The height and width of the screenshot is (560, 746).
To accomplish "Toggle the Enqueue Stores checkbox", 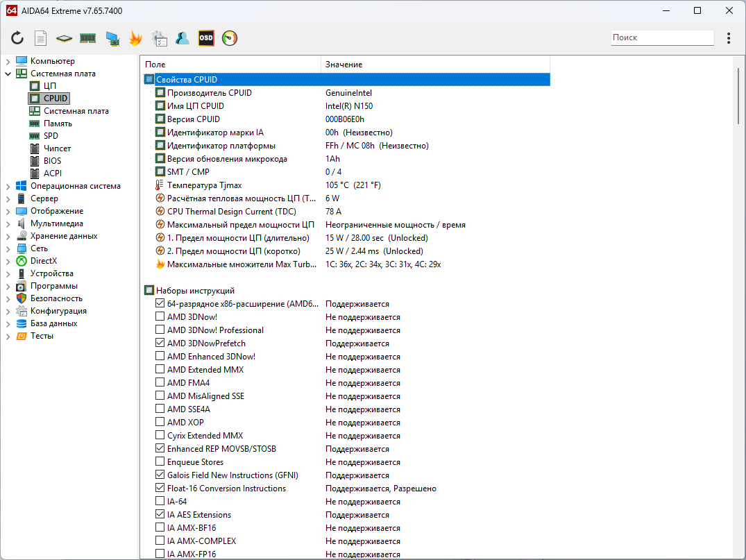I will [x=160, y=462].
